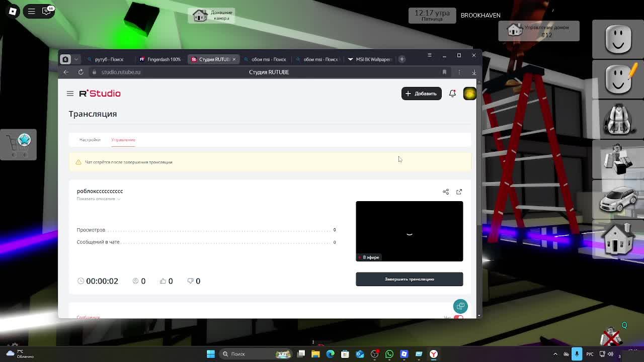The height and width of the screenshot is (362, 644).
Task: Open Yandex Browser from taskbar
Action: click(x=433, y=354)
